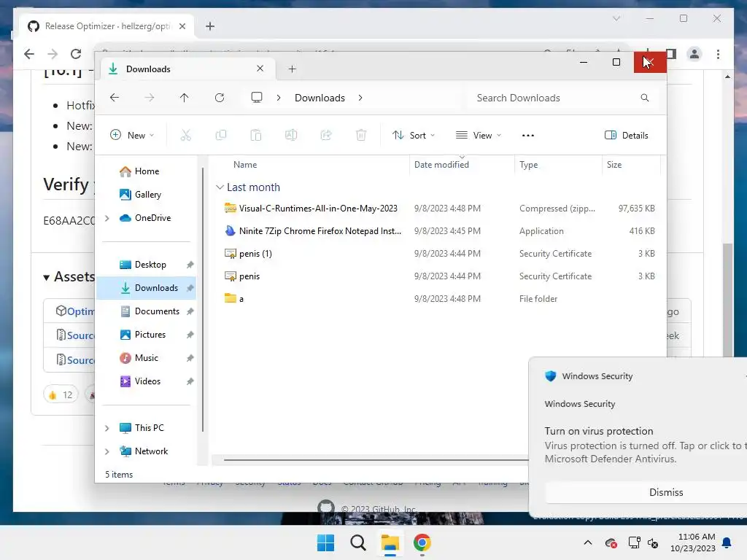The width and height of the screenshot is (747, 560).
Task: Go back in File Explorer navigation
Action: [115, 98]
